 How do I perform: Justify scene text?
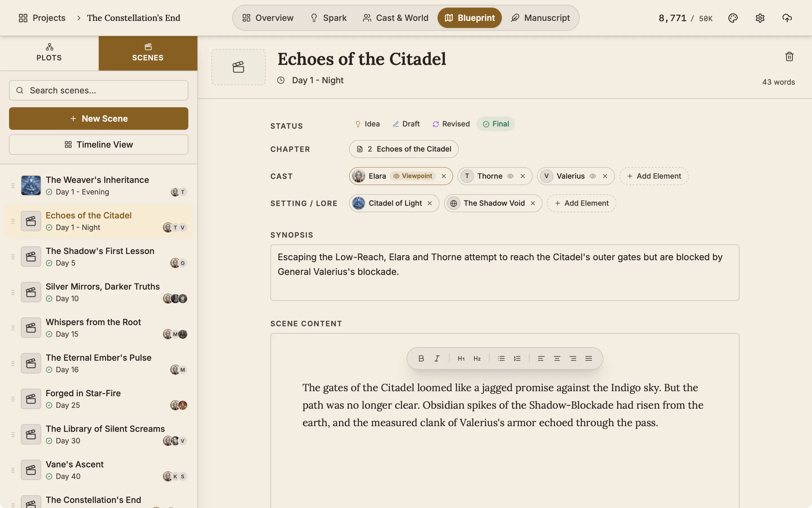(588, 358)
